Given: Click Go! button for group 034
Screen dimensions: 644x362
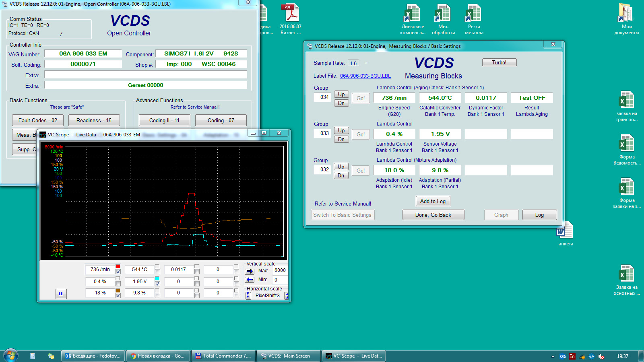Looking at the screenshot, I should 361,98.
